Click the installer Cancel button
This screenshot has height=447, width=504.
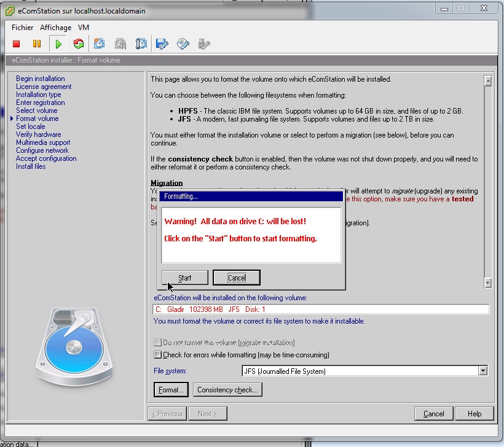click(434, 414)
